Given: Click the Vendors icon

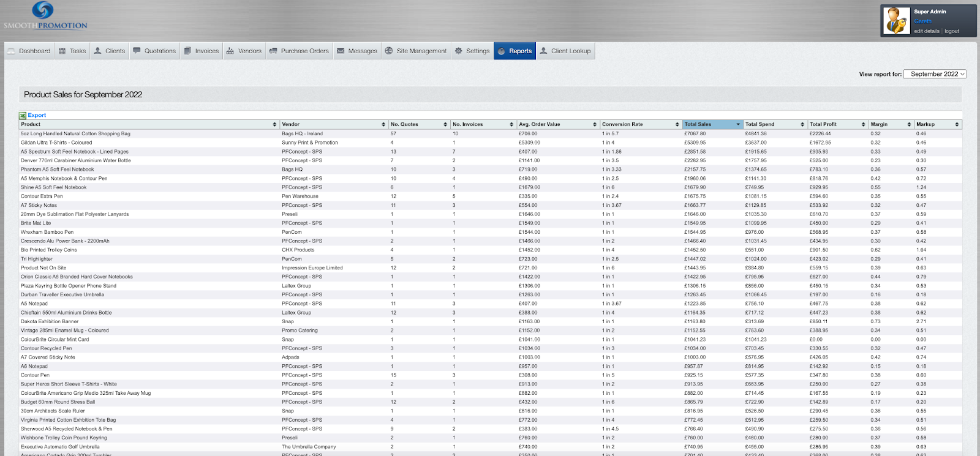Looking at the screenshot, I should tap(230, 51).
